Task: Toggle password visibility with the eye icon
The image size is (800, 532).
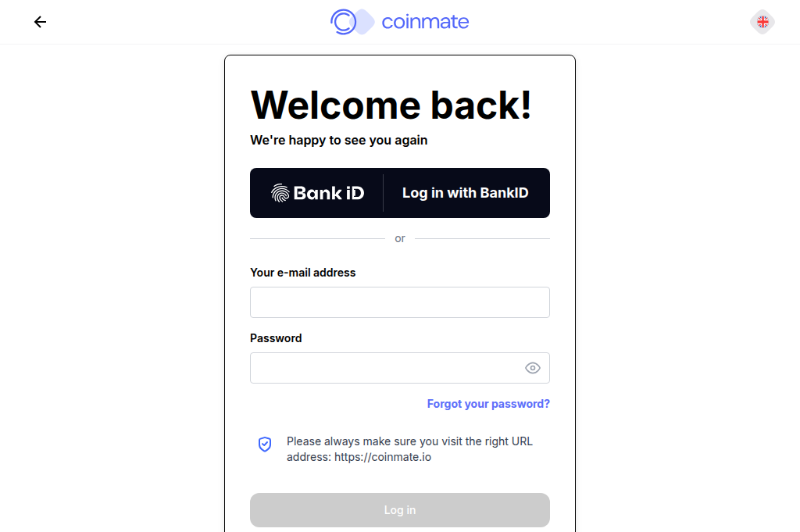Action: 533,367
